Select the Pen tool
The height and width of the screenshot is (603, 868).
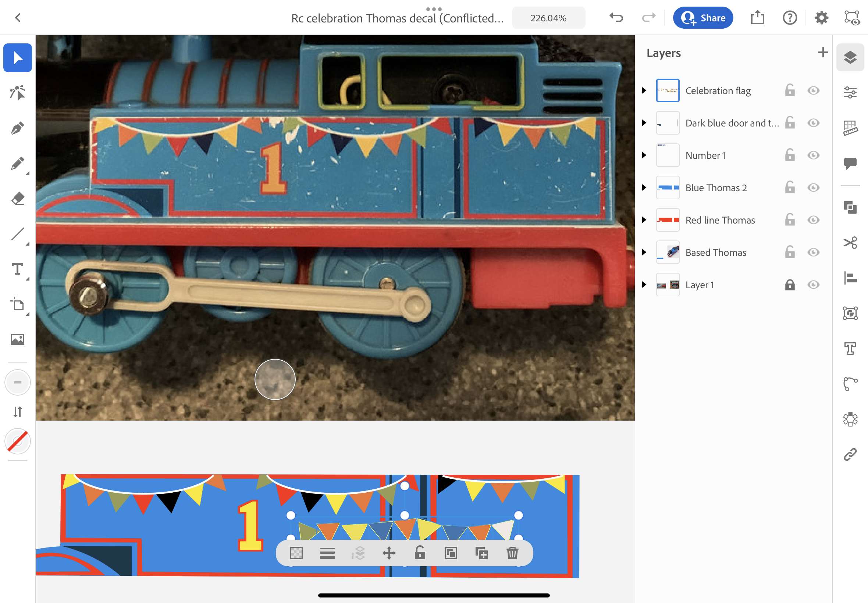pyautogui.click(x=17, y=128)
